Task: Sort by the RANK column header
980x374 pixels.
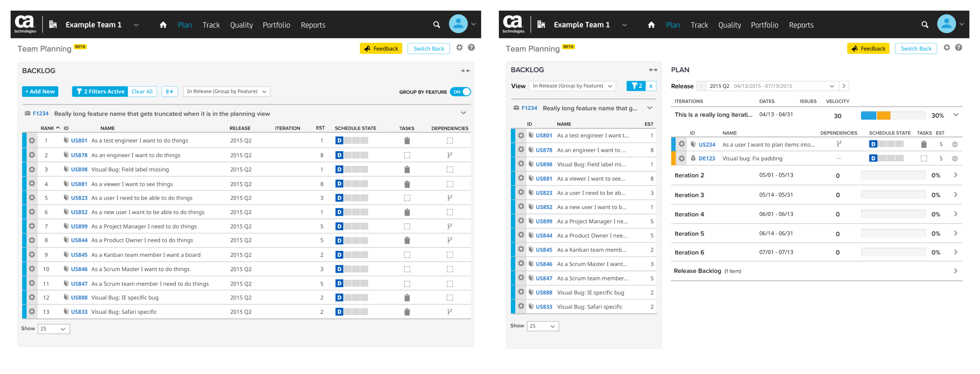Action: tap(50, 128)
